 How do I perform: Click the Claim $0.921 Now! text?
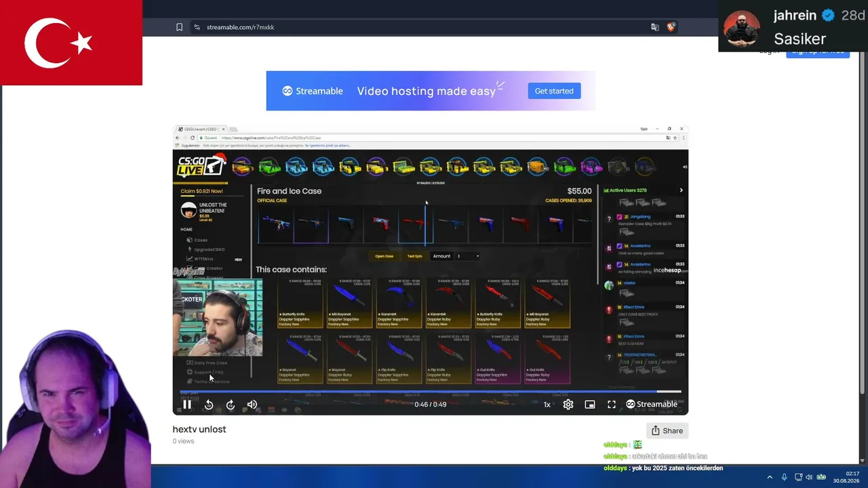(x=201, y=191)
